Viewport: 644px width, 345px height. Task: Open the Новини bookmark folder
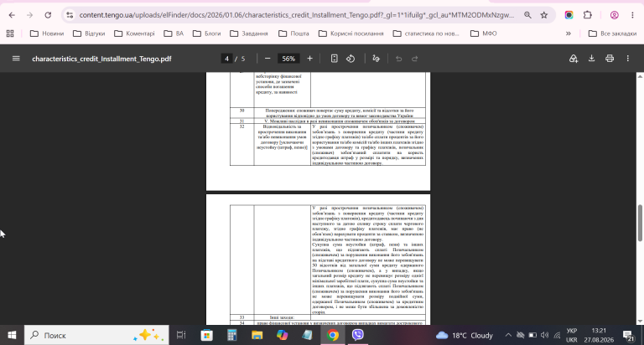(47, 33)
